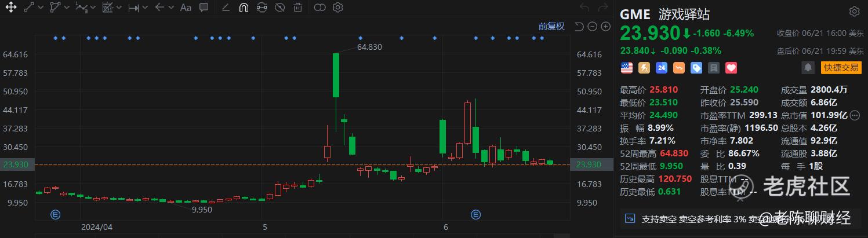Select the Fibonacci/measure chart tool
This screenshot has width=868, height=238.
click(107, 8)
